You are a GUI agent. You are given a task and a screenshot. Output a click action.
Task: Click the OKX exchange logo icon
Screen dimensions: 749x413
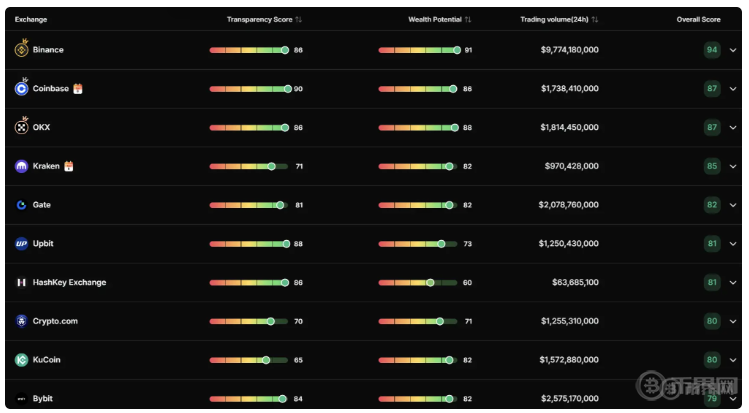pos(21,127)
